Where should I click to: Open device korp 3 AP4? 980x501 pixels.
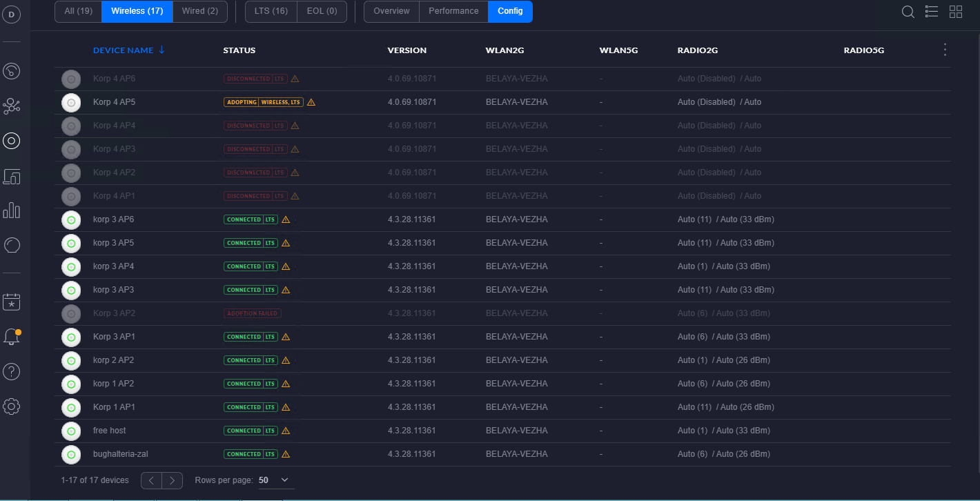[113, 266]
